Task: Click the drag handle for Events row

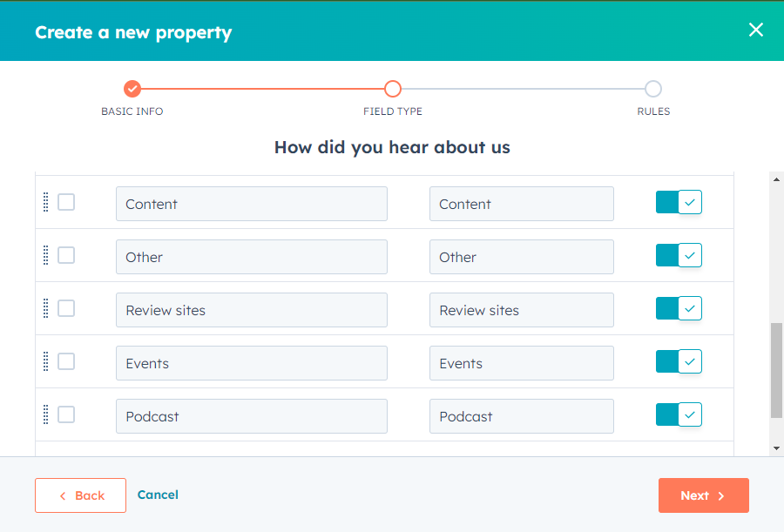Action: click(x=45, y=361)
